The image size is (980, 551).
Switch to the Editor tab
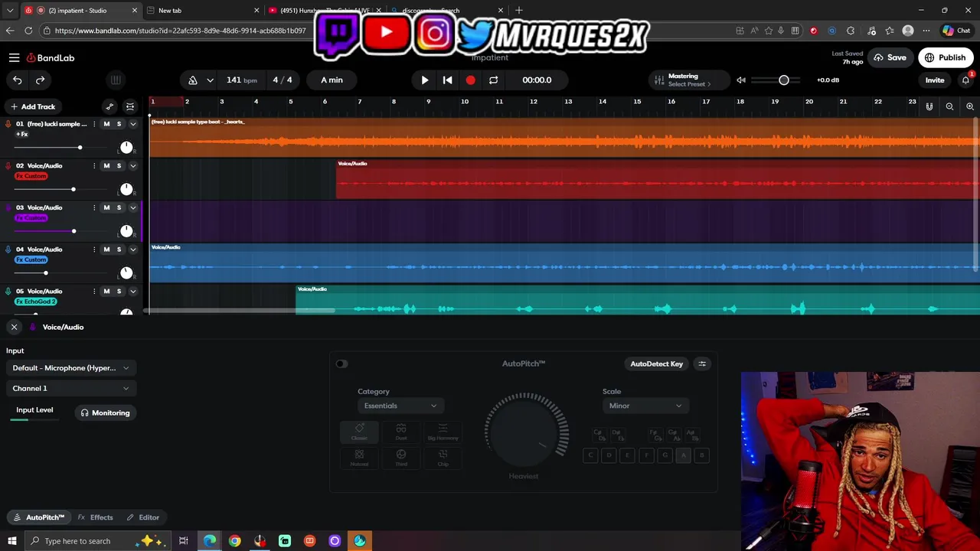(x=143, y=517)
